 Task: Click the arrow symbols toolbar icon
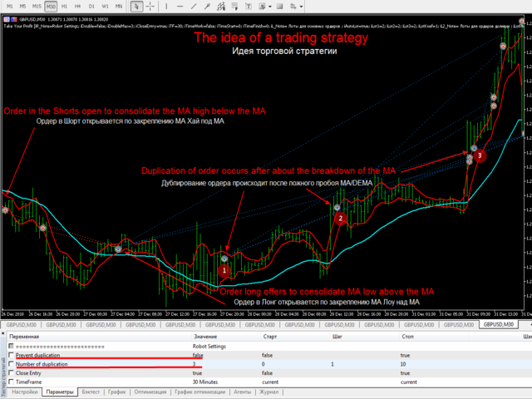coord(293,6)
